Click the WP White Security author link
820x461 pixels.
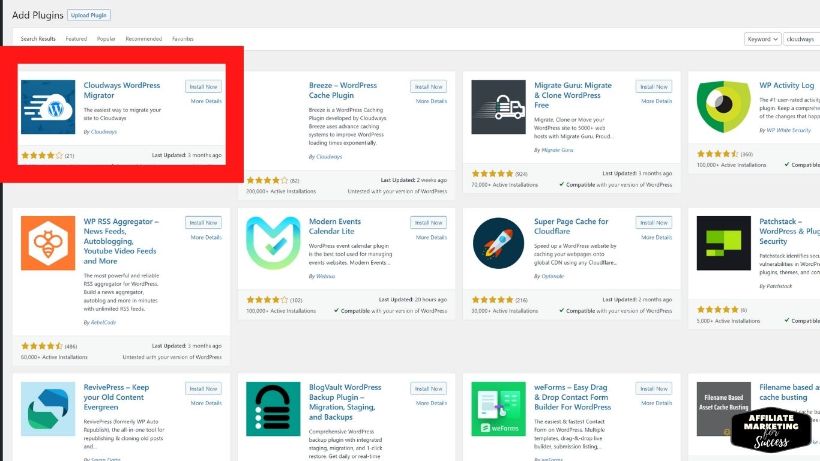[789, 130]
